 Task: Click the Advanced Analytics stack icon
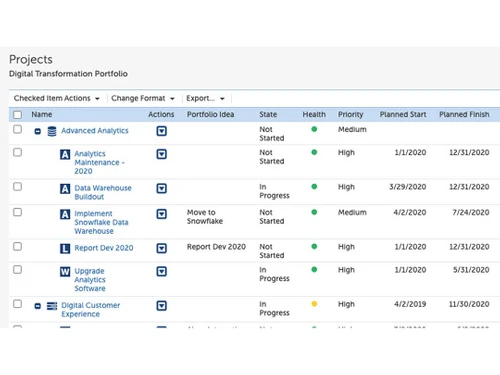pos(52,131)
